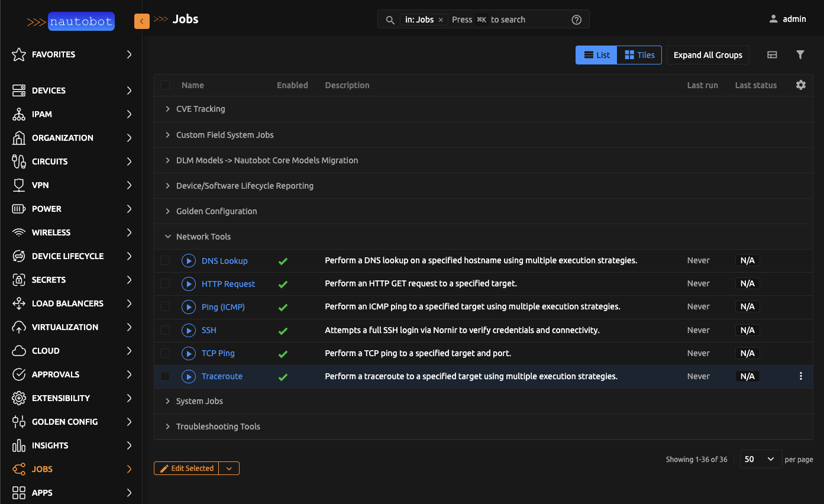The image size is (824, 504).
Task: Open the filter panel funnel icon
Action: 800,54
